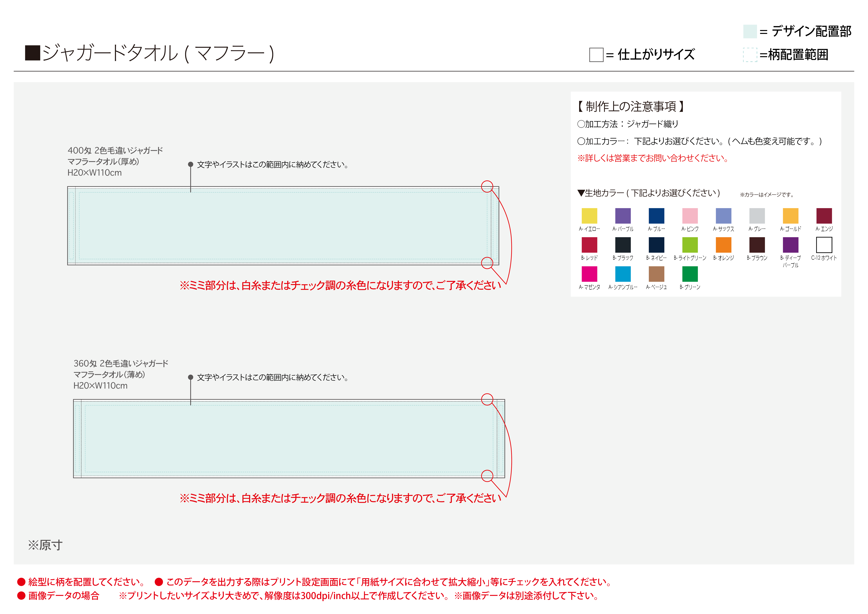This screenshot has width=868, height=614.
Task: Choose the B-グリーン green swatch
Action: click(x=690, y=274)
